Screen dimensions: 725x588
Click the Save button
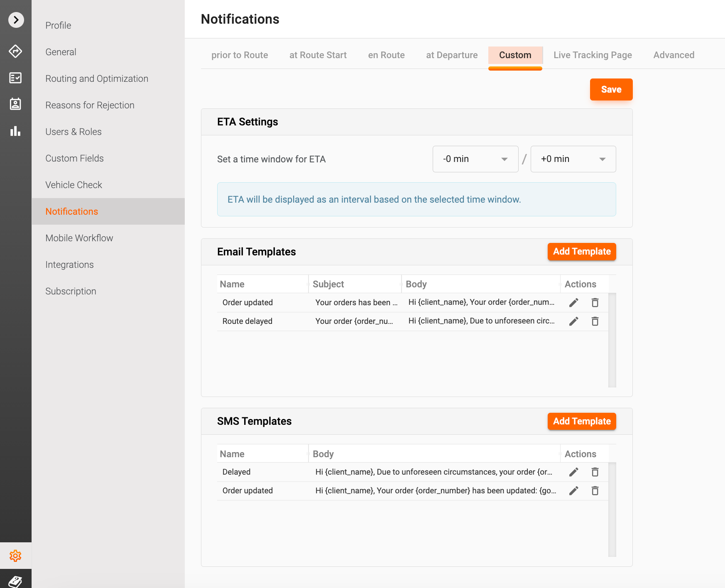(x=611, y=90)
